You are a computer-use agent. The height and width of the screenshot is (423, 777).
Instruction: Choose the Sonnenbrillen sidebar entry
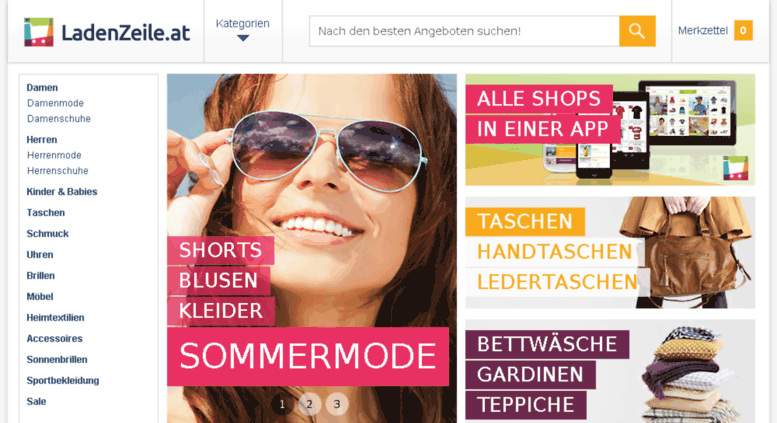coord(57,360)
